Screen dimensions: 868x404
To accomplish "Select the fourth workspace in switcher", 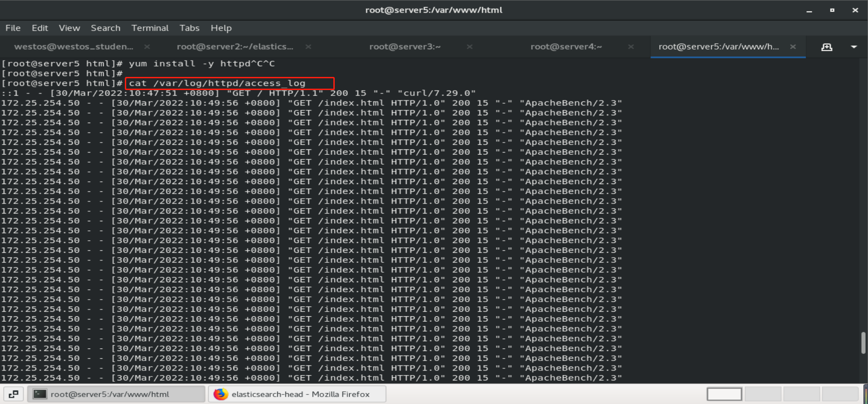I will (x=840, y=394).
